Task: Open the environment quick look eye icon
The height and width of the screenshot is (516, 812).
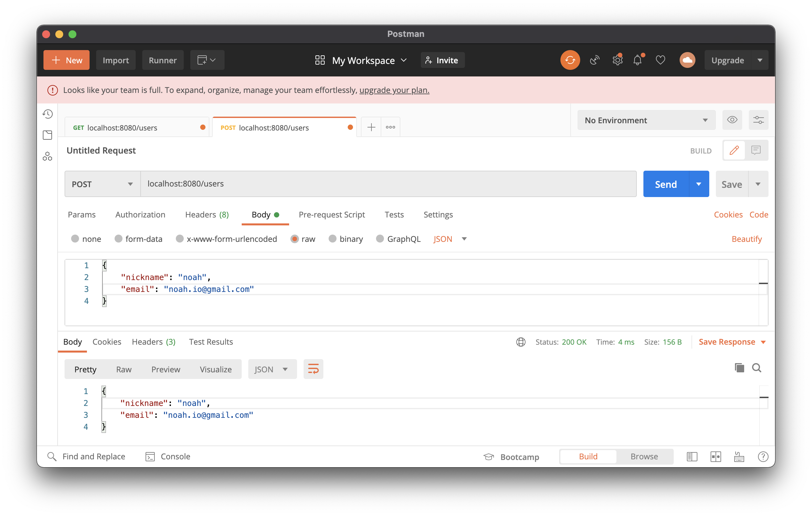Action: [x=732, y=120]
